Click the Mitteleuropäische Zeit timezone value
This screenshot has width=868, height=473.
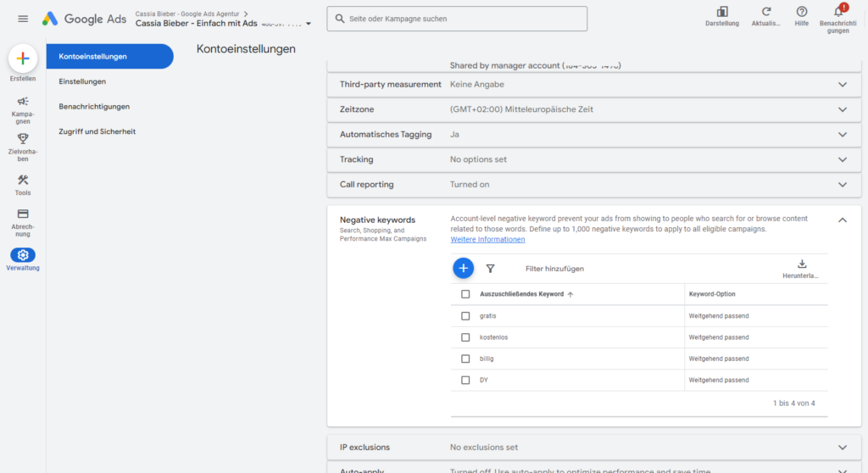(x=521, y=109)
